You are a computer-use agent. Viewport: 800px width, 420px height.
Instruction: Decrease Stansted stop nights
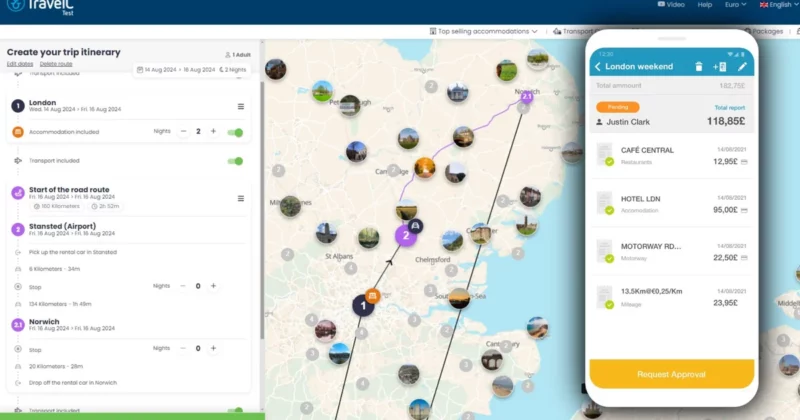(x=183, y=286)
